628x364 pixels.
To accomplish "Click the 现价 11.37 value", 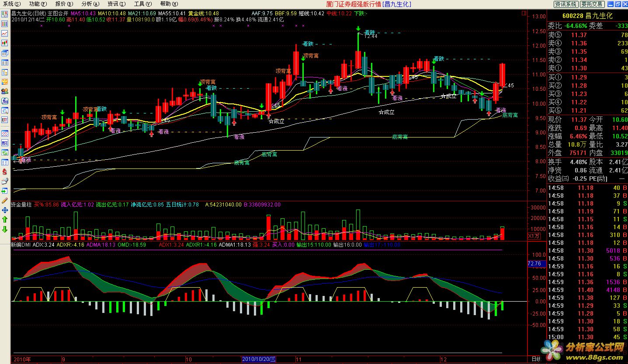I will [579, 120].
